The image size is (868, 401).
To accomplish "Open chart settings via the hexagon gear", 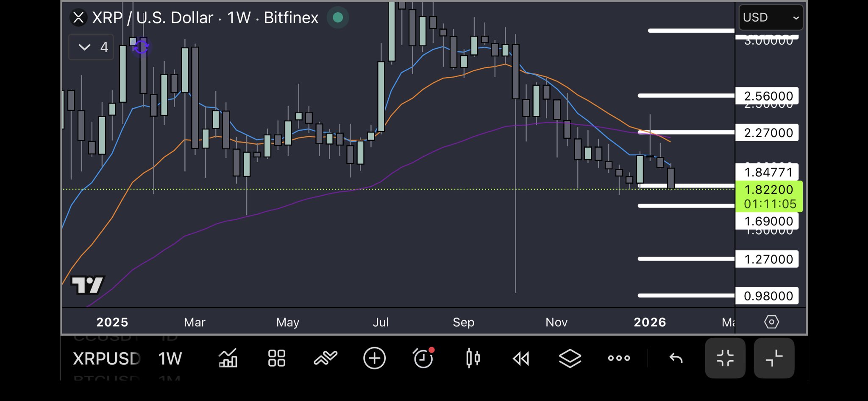I will coord(771,322).
